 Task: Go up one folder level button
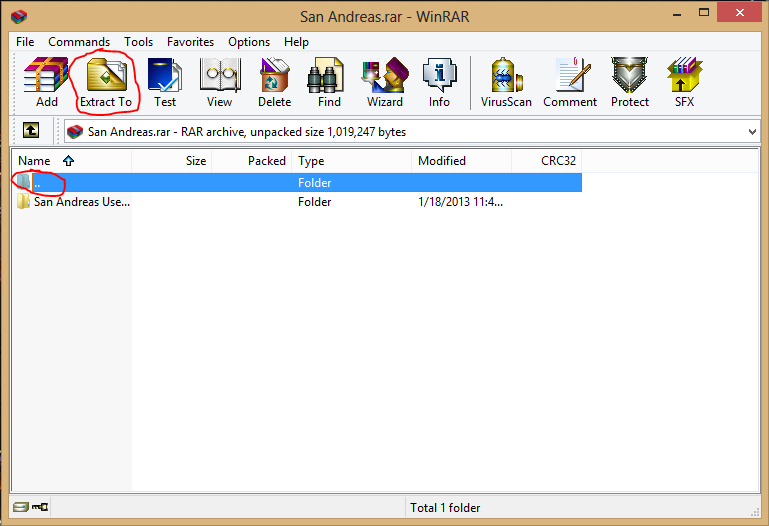click(31, 130)
